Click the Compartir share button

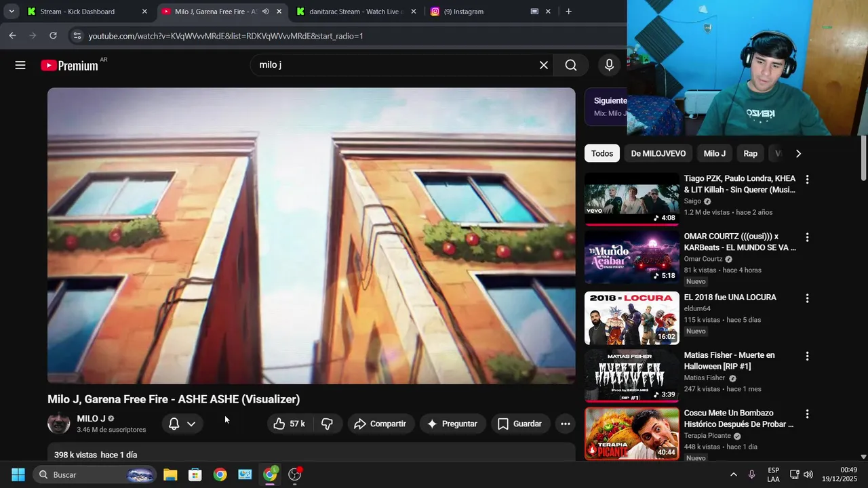(380, 424)
